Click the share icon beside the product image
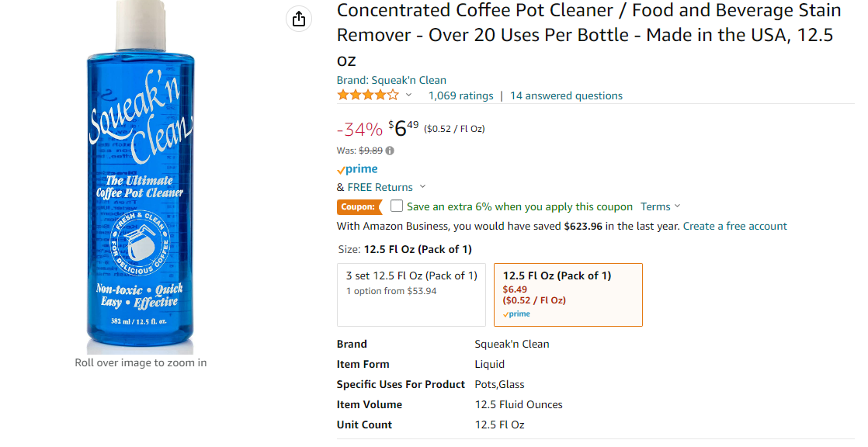The image size is (868, 447). (299, 19)
